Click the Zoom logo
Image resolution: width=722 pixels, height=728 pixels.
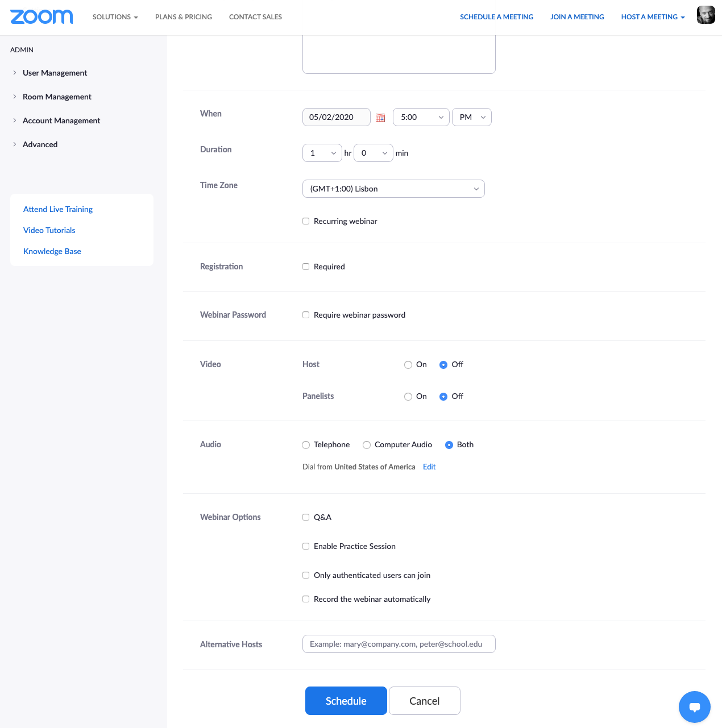(x=42, y=16)
